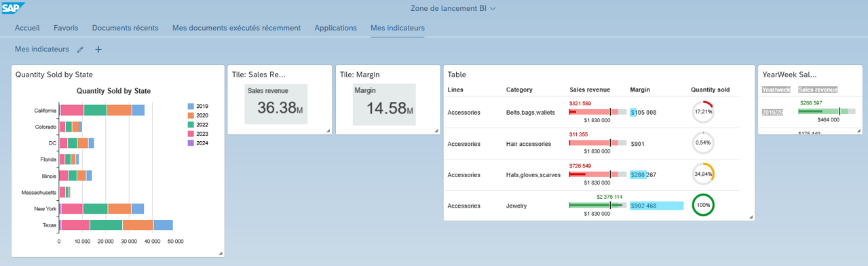Click the Texas bar in the chart
Viewport: 868px width, 266px height.
tap(116, 225)
